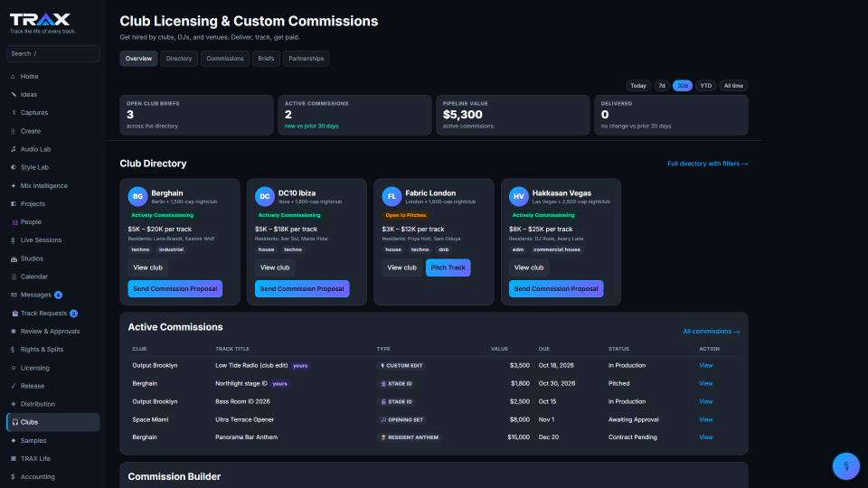
Task: Click 'Awaiting Approval' status text
Action: tap(633, 420)
